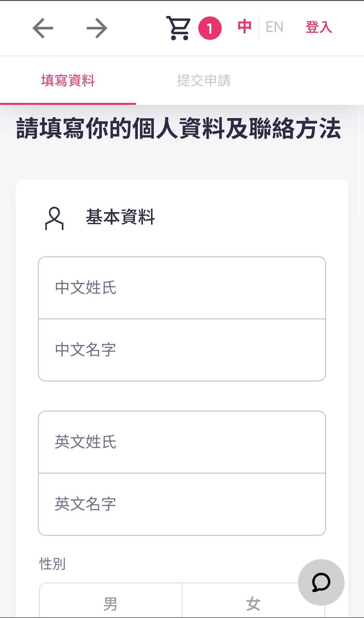Switch language to 中
This screenshot has height=618, width=364.
(245, 27)
